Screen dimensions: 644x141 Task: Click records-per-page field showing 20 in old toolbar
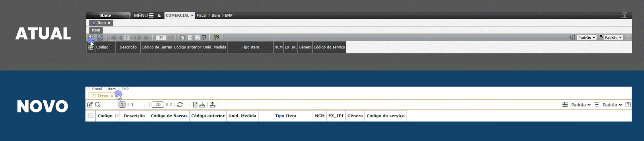coord(161,38)
